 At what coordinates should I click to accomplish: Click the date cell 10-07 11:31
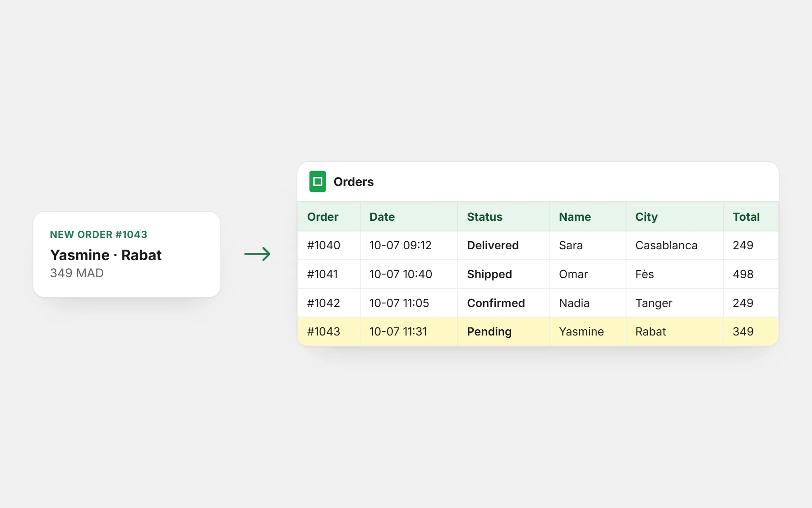[409, 331]
